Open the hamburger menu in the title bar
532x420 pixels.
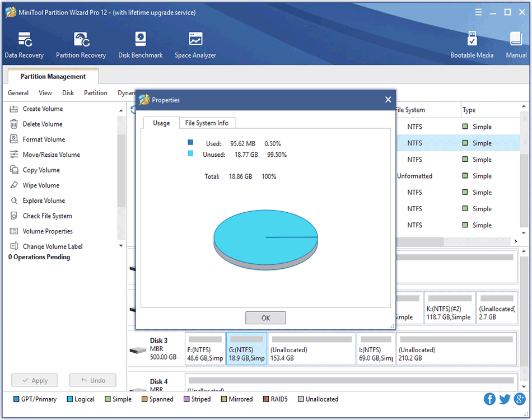pos(478,12)
